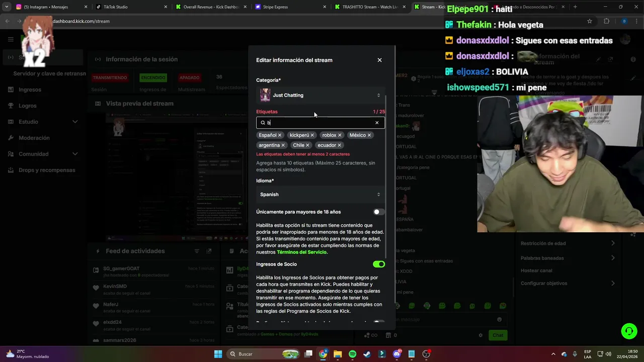Open Spotify from the taskbar
This screenshot has height=362, width=644.
point(352,354)
